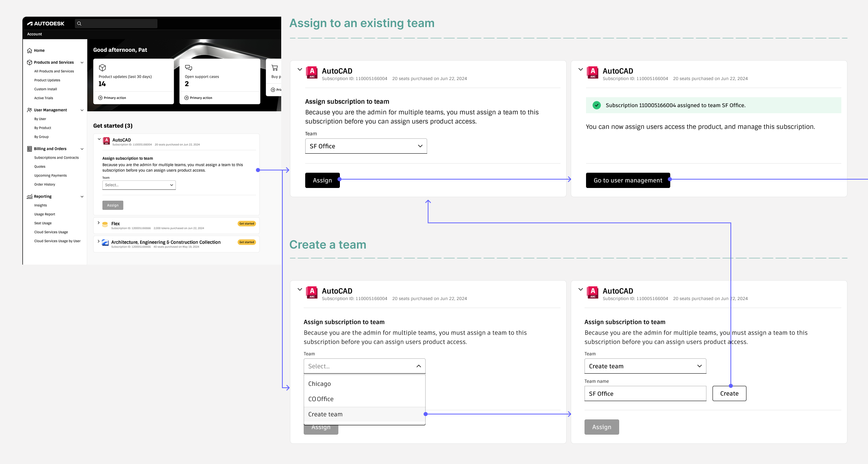Open Seat Usage in the sidebar
Viewport: 868px width, 464px height.
43,223
